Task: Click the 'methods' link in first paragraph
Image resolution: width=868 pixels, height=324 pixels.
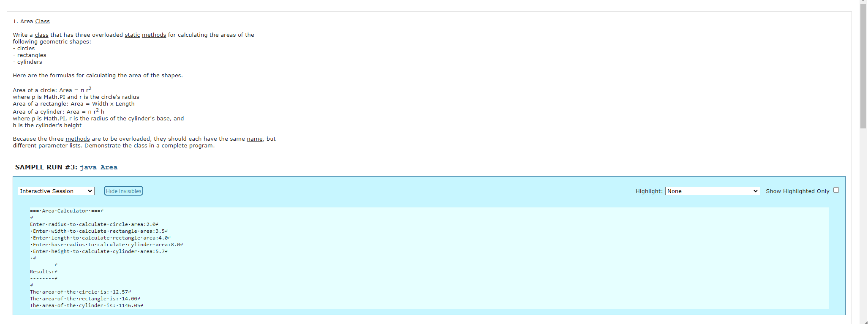Action: [154, 35]
